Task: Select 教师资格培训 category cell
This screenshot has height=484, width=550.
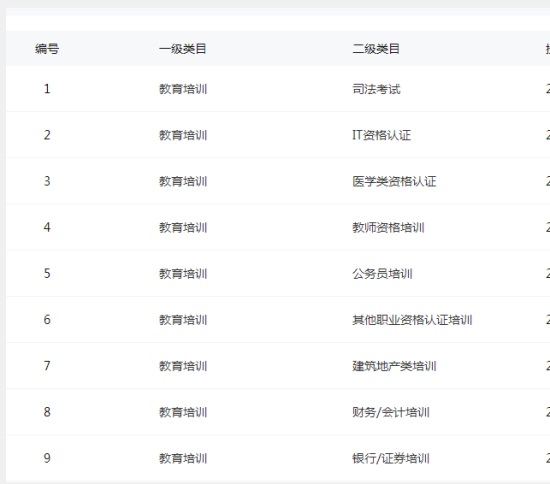Action: click(388, 228)
